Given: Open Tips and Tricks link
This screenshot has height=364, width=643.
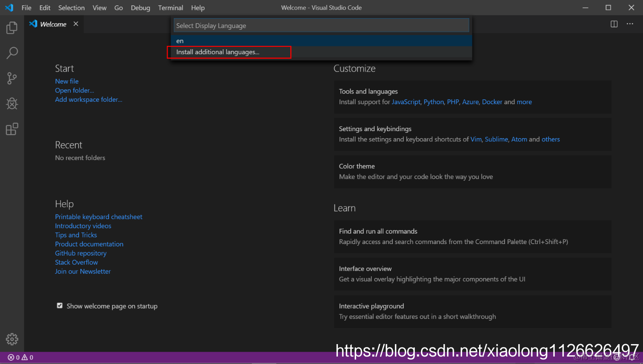Looking at the screenshot, I should (x=76, y=235).
